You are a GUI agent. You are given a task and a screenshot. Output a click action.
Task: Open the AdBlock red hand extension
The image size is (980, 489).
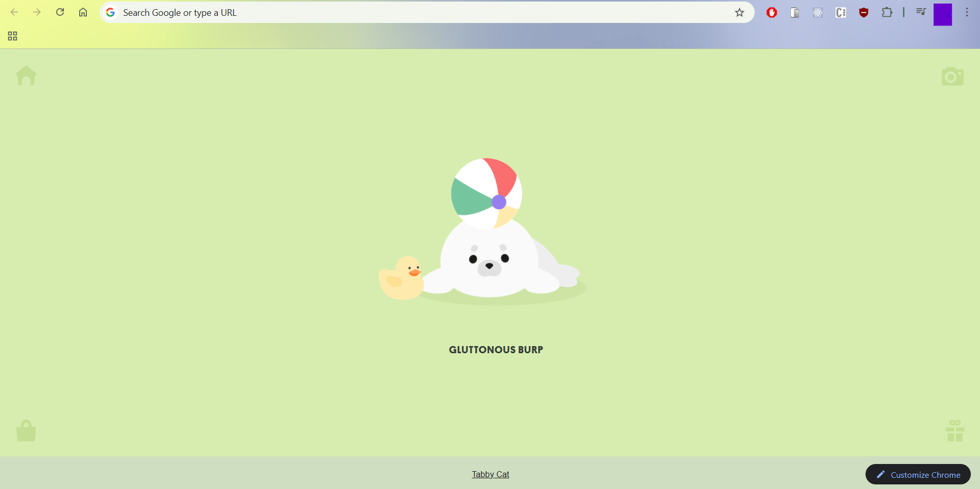coord(772,13)
